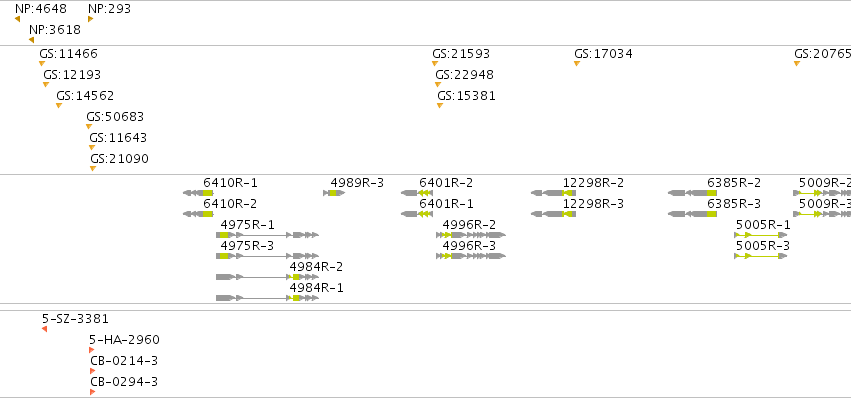Click the 5-SZ-3381 red triangle marker

(45, 329)
